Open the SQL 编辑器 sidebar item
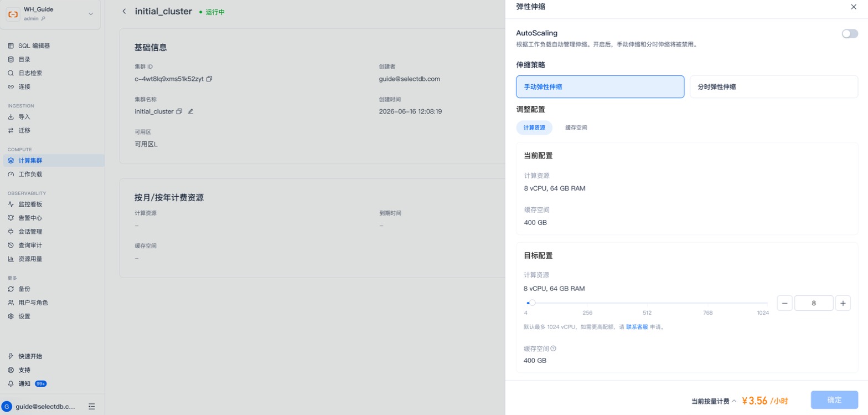Image resolution: width=868 pixels, height=415 pixels. point(53,46)
